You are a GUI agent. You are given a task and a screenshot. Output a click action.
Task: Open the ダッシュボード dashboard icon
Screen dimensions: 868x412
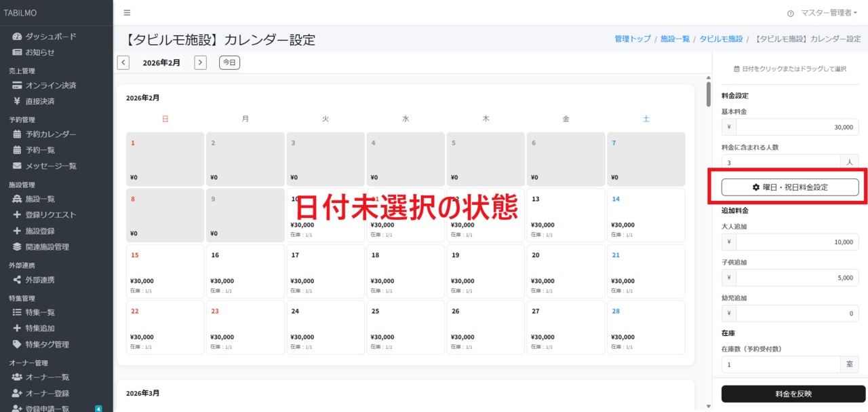click(x=16, y=36)
